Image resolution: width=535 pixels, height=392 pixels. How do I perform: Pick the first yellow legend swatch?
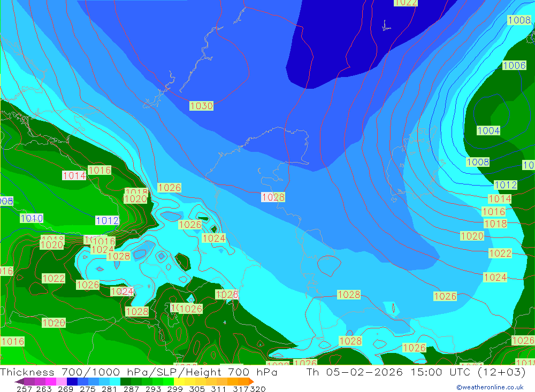click(179, 381)
